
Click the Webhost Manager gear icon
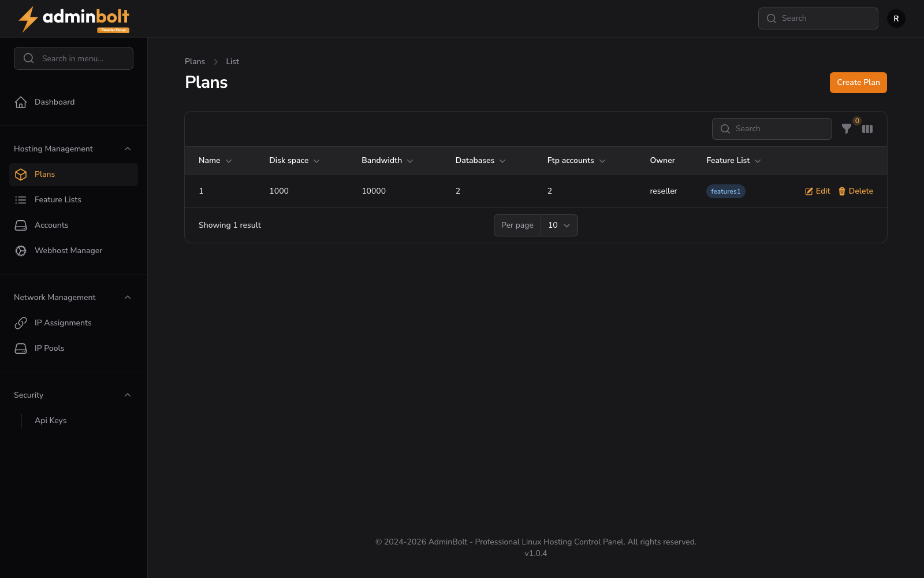click(x=21, y=251)
